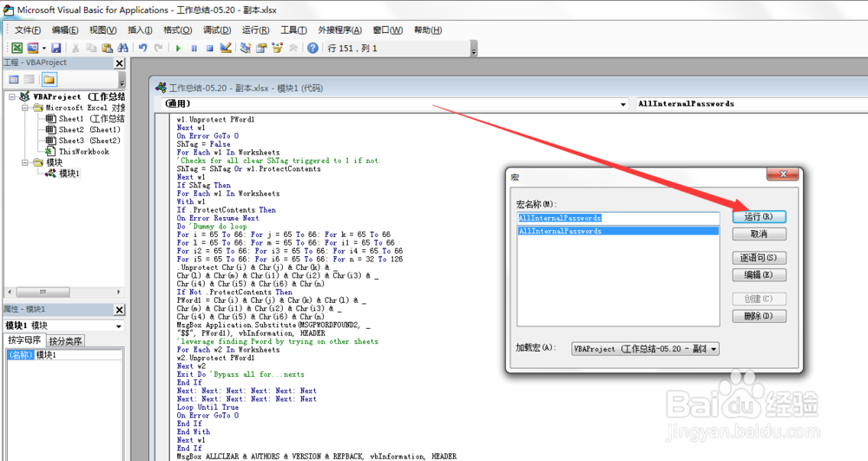
Task: Open Insert object dropdown arrow in toolbar
Action: [43, 48]
